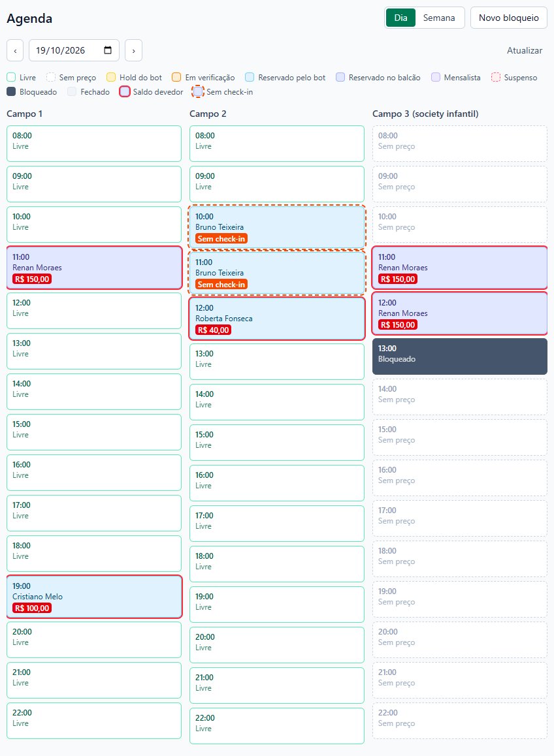
Task: Click the Mensalista legend swatch
Action: point(436,77)
